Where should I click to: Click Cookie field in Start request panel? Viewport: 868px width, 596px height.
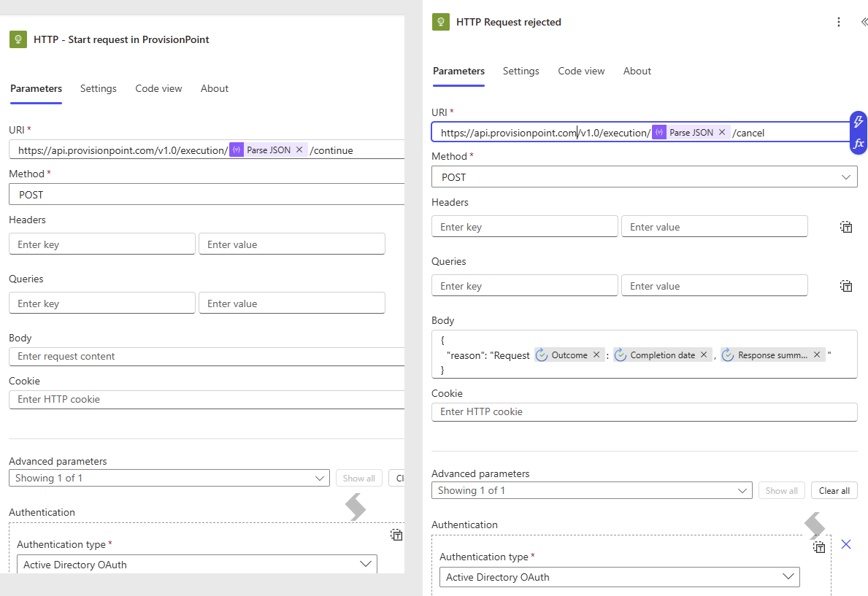click(x=207, y=400)
